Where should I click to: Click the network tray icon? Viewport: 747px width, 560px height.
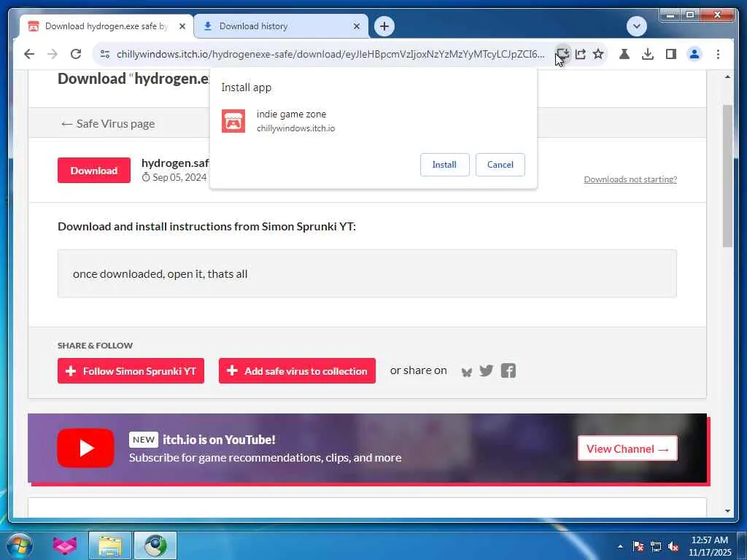tap(656, 546)
